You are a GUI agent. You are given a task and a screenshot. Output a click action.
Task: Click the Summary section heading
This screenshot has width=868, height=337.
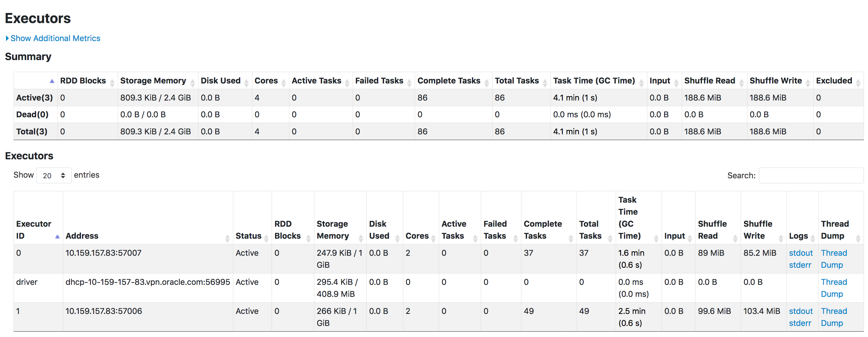(x=28, y=57)
